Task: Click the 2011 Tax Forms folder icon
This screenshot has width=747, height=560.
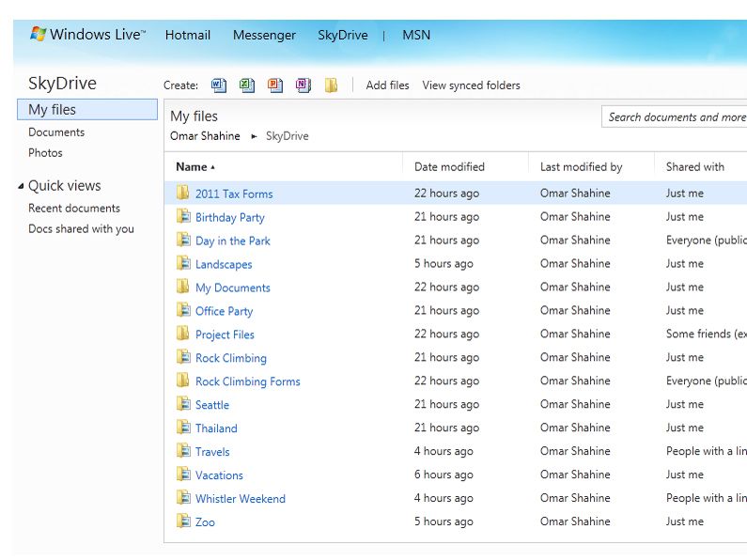Action: click(x=183, y=193)
